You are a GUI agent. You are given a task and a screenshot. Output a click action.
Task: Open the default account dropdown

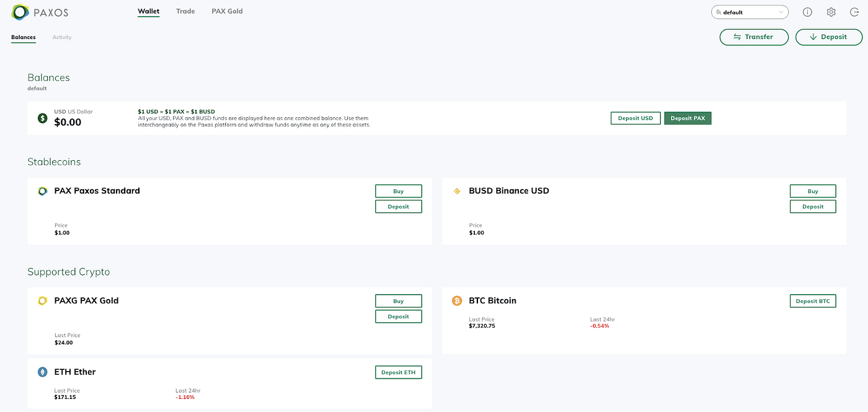point(750,12)
